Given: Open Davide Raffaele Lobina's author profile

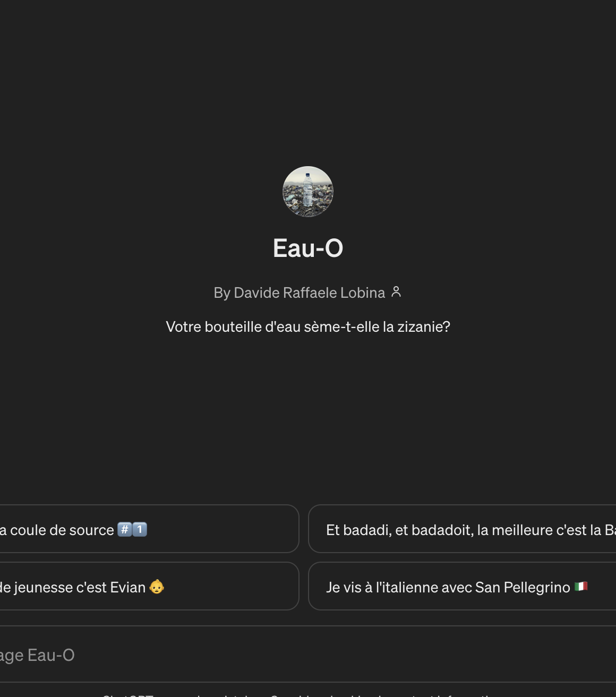Looking at the screenshot, I should coord(309,292).
